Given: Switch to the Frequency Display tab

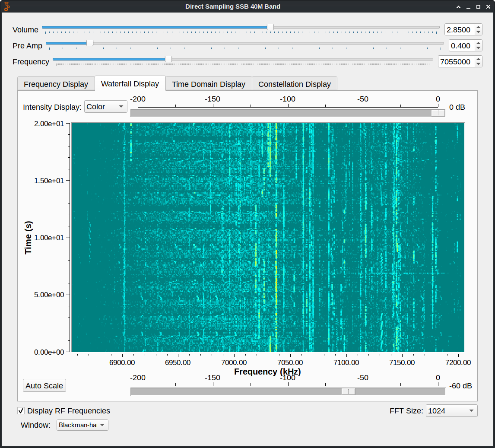Looking at the screenshot, I should coord(56,84).
